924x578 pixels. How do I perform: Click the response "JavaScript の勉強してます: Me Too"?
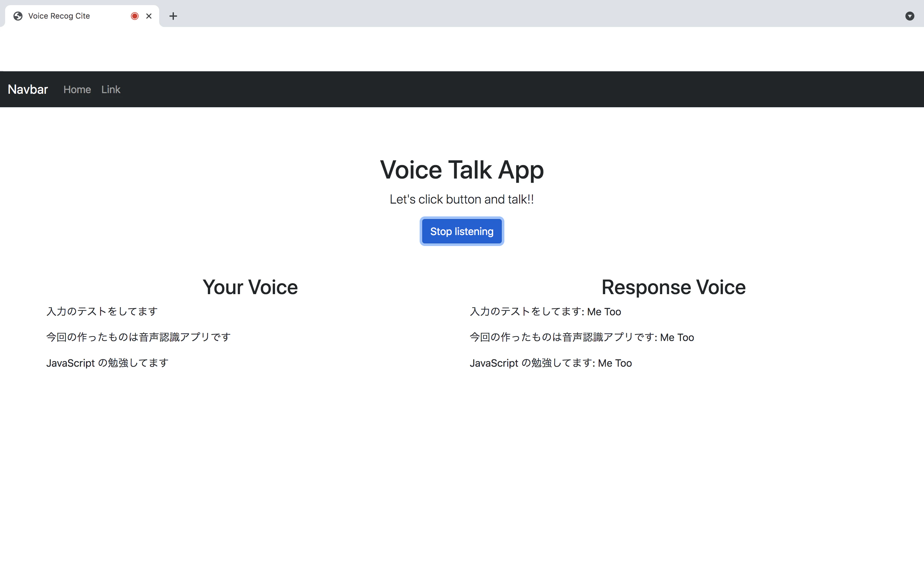coord(551,363)
